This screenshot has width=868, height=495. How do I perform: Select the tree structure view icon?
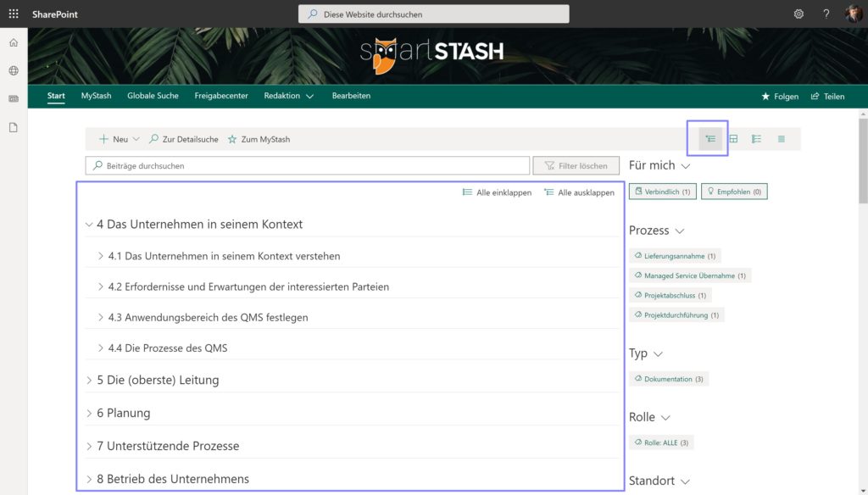tap(710, 139)
